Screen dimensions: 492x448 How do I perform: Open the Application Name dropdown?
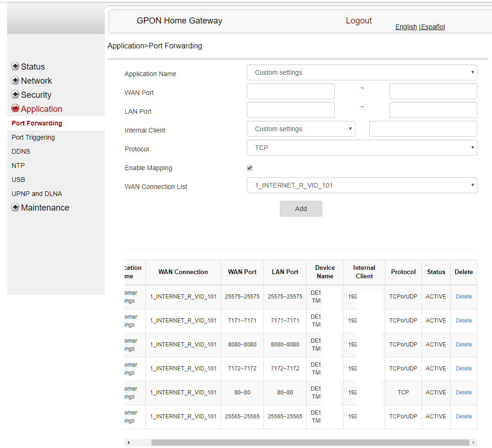[362, 72]
